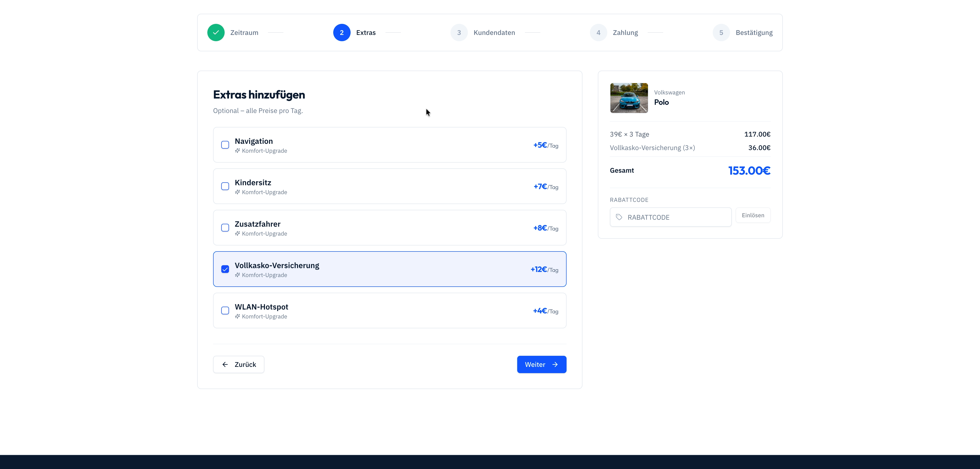This screenshot has width=980, height=469.
Task: Click the sparkle icon under Navigation
Action: pyautogui.click(x=237, y=151)
